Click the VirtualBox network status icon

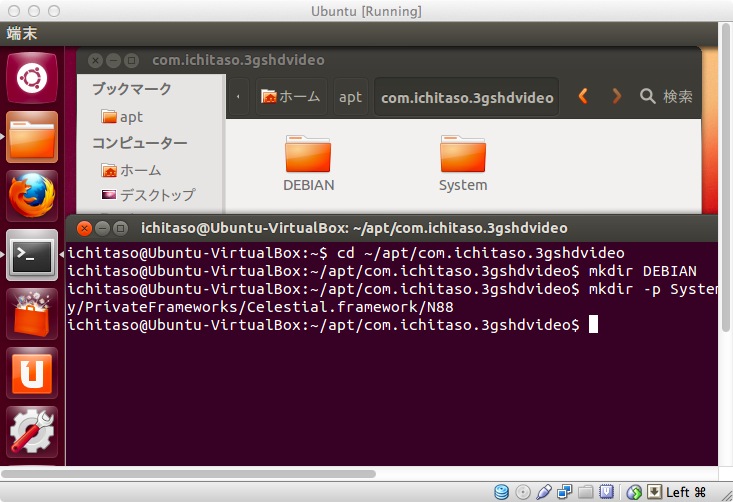(x=564, y=492)
